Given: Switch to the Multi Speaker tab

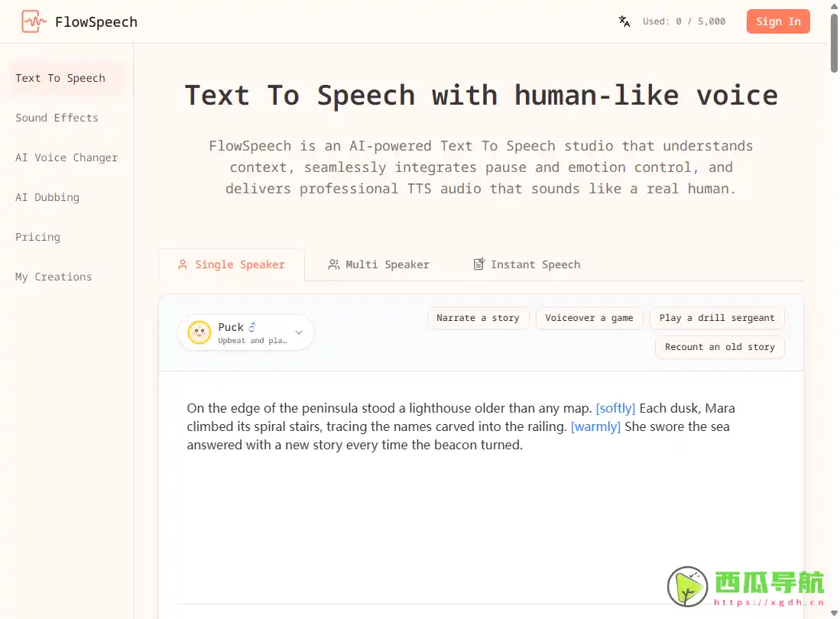Looking at the screenshot, I should pyautogui.click(x=379, y=264).
